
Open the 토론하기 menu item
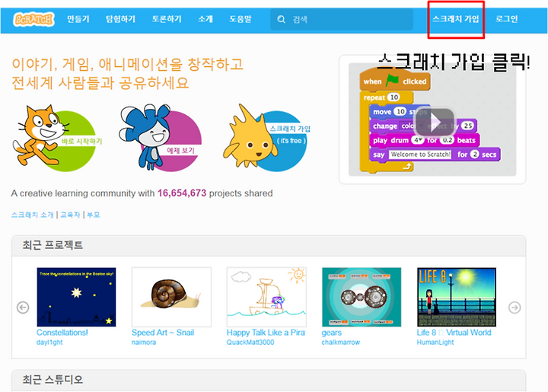tap(167, 19)
